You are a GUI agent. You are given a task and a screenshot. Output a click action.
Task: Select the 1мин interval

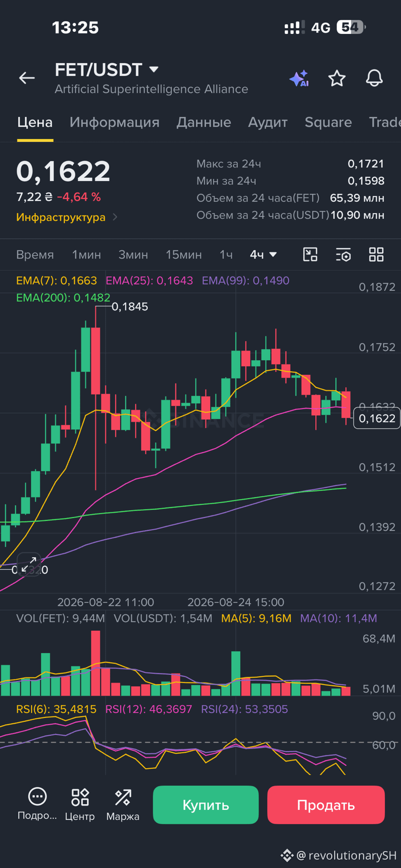click(86, 255)
